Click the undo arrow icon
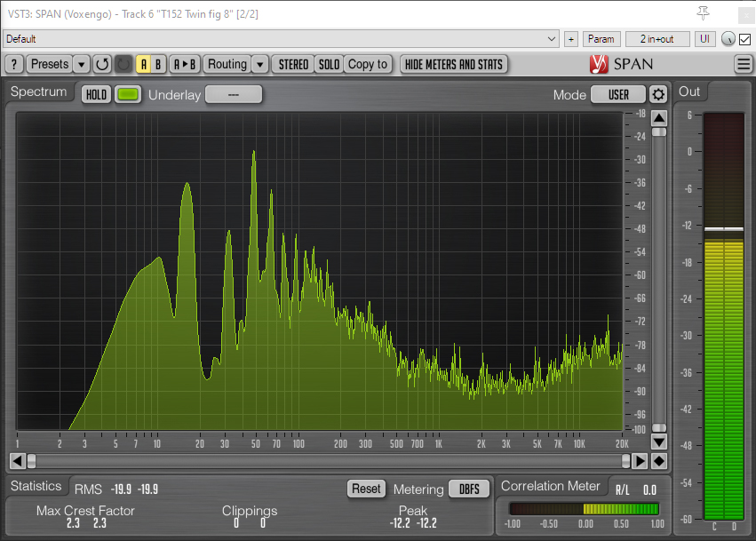Viewport: 756px width, 541px height. [x=102, y=64]
